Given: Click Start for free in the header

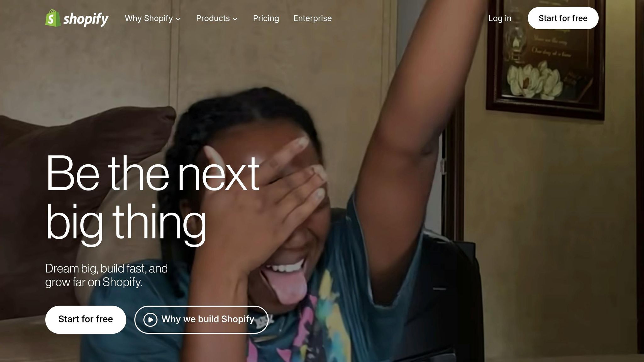Looking at the screenshot, I should click(x=563, y=18).
